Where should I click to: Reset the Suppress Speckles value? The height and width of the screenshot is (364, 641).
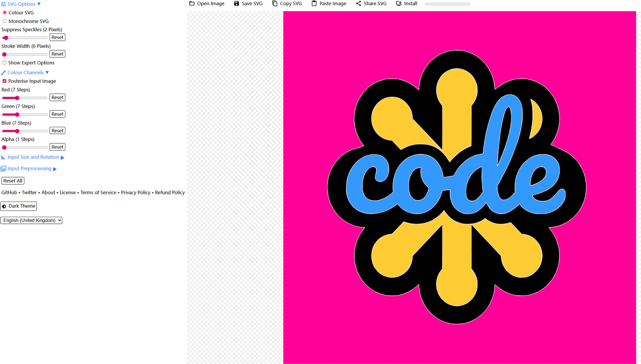(57, 37)
